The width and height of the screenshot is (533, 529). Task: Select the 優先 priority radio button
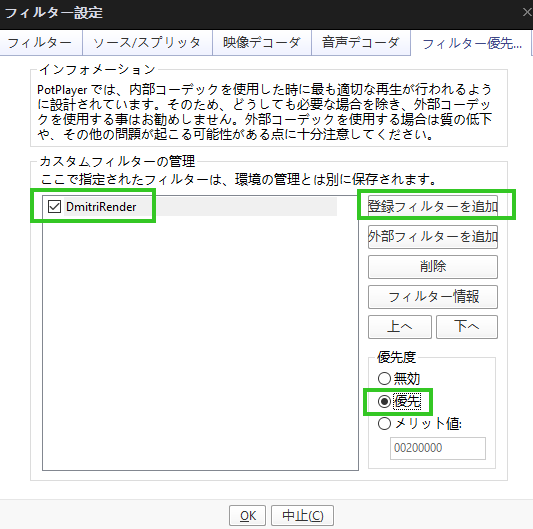(x=384, y=402)
